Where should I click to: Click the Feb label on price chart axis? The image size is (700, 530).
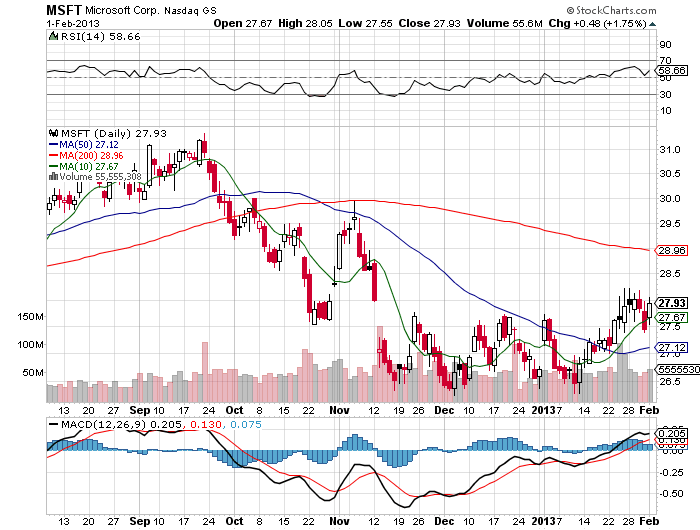click(x=649, y=410)
